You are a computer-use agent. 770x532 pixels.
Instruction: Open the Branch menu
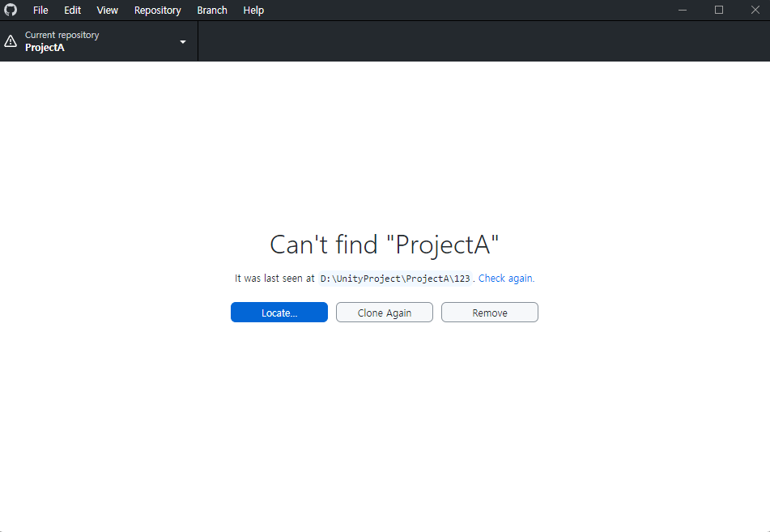click(x=212, y=10)
